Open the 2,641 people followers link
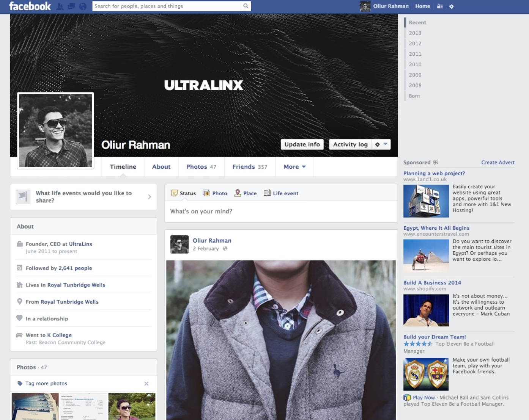529x420 pixels. [x=75, y=268]
